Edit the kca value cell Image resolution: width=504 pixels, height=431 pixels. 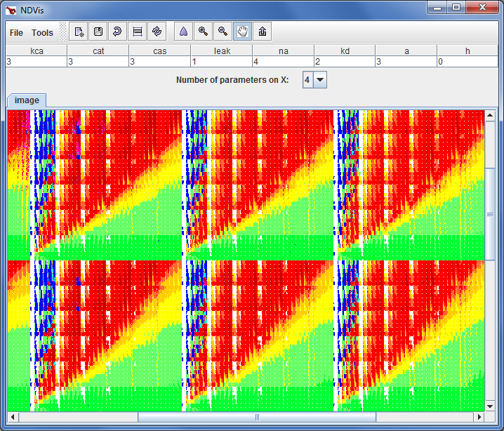37,61
